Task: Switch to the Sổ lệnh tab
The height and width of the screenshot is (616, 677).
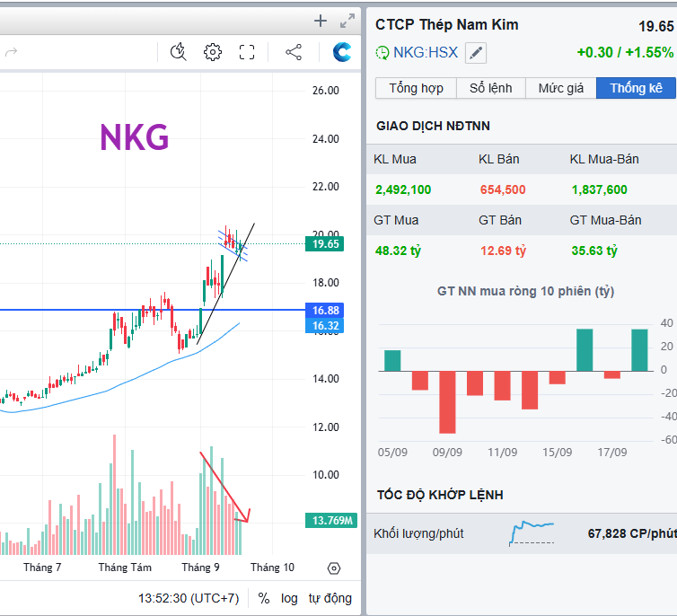Action: (491, 88)
